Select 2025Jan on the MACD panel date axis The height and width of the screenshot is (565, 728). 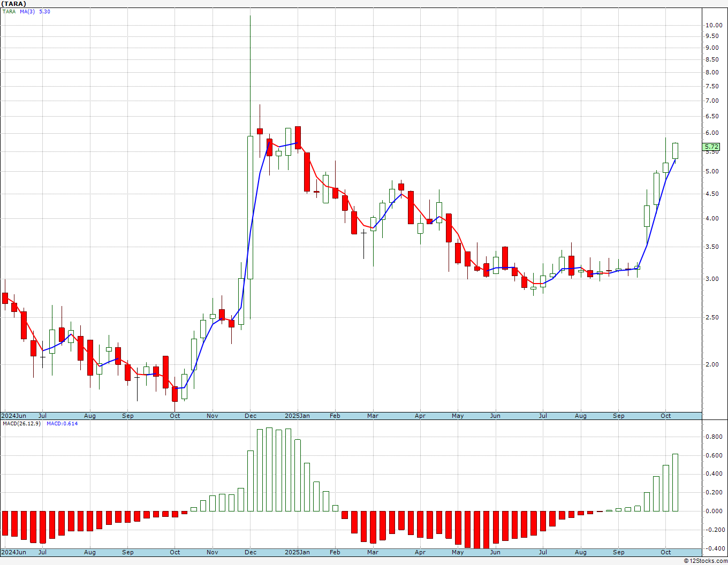coord(297,552)
